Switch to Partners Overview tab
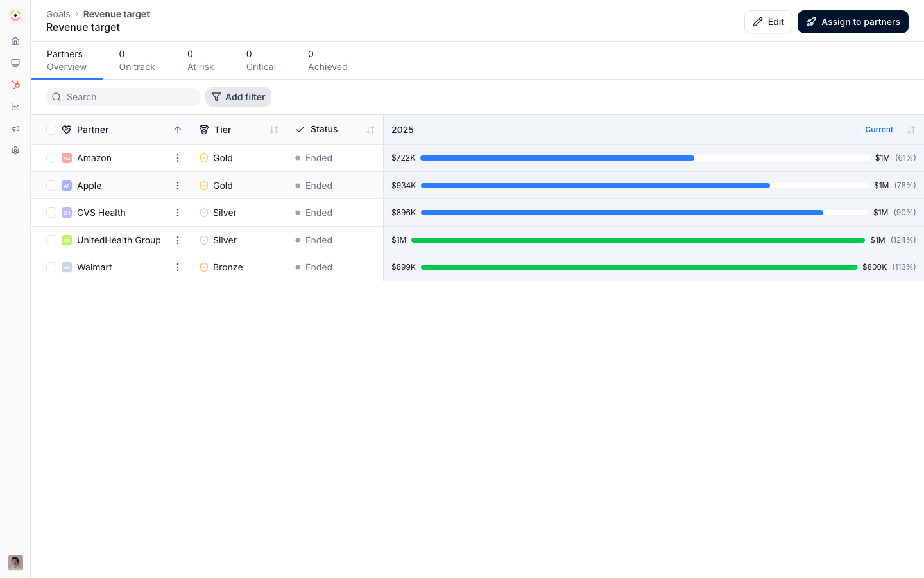The image size is (924, 578). pyautogui.click(x=67, y=60)
